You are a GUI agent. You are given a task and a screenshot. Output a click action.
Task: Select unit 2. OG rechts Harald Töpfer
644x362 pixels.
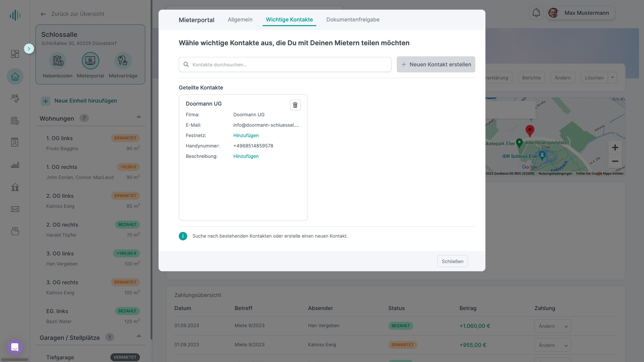click(93, 230)
